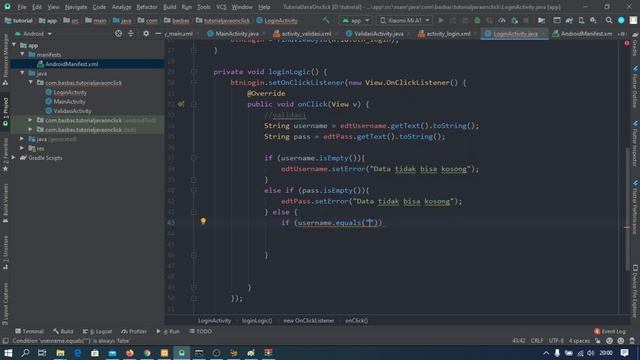Open the Build tool window
Image resolution: width=640 pixels, height=360 pixels.
(63, 331)
